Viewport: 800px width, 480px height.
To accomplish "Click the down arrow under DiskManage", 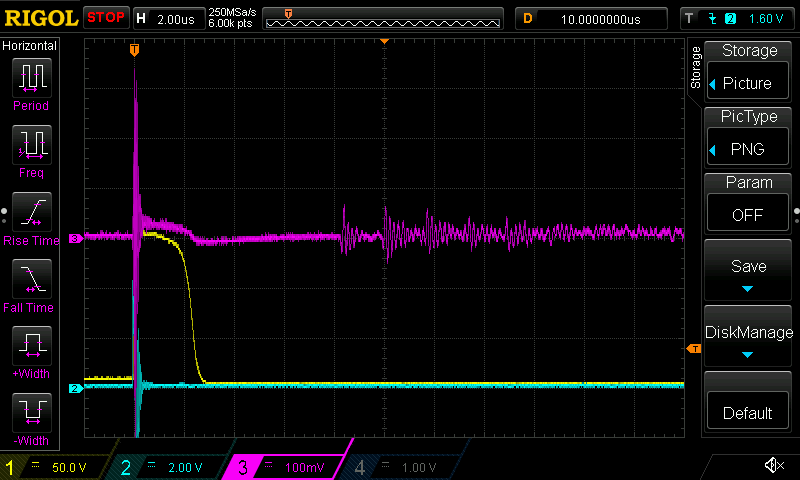I will click(747, 355).
